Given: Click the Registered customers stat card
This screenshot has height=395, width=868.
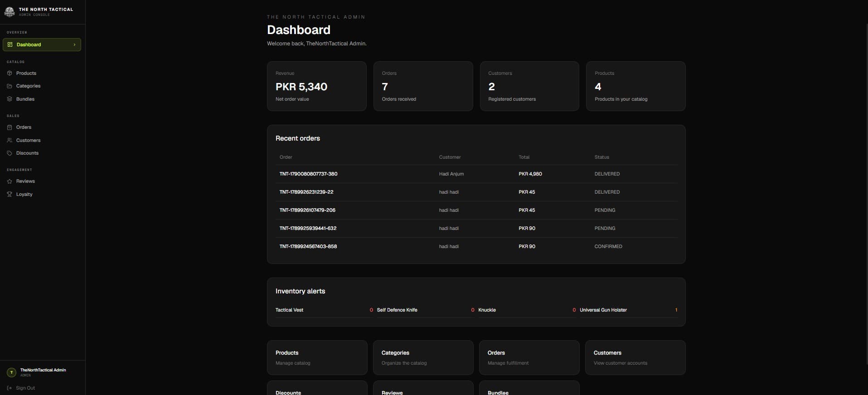Looking at the screenshot, I should click(x=529, y=86).
